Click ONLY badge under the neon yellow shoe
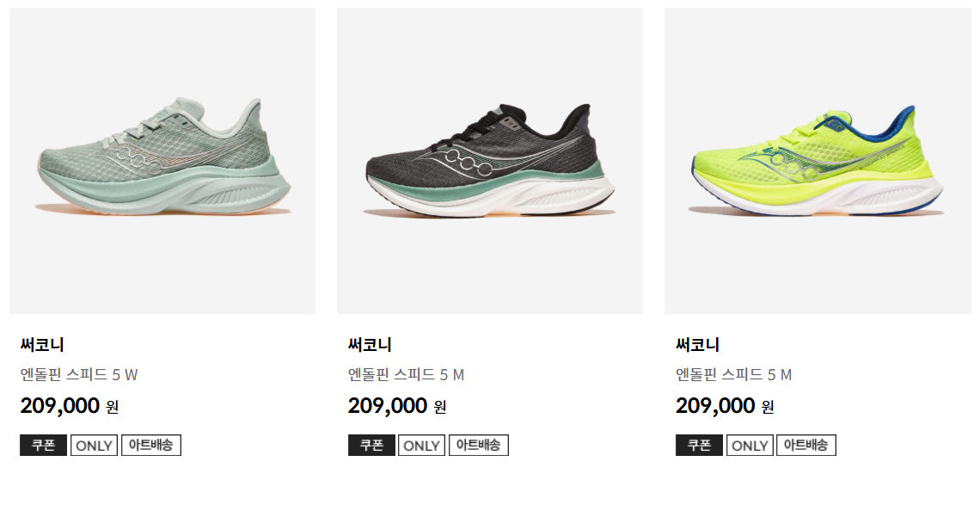The image size is (980, 523). 750,446
